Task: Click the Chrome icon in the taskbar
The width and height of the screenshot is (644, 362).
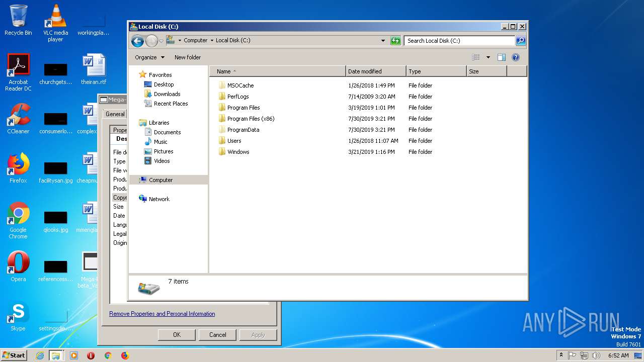Action: pyautogui.click(x=108, y=355)
